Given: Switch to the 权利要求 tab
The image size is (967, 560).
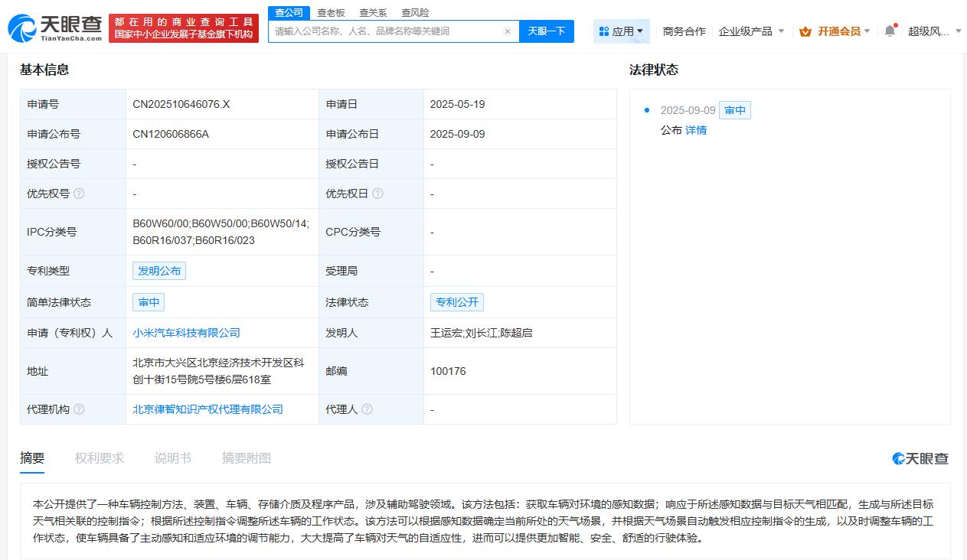Looking at the screenshot, I should [100, 458].
